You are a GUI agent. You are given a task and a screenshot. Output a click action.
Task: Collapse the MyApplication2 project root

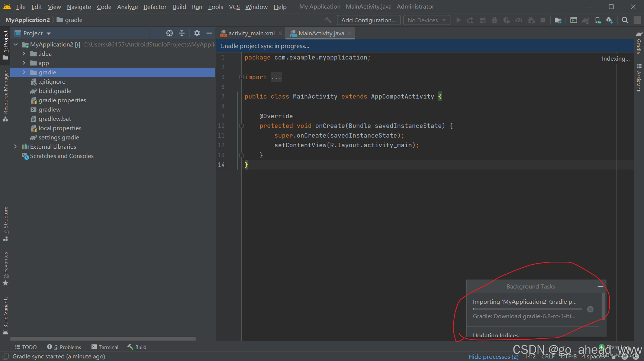click(x=16, y=44)
